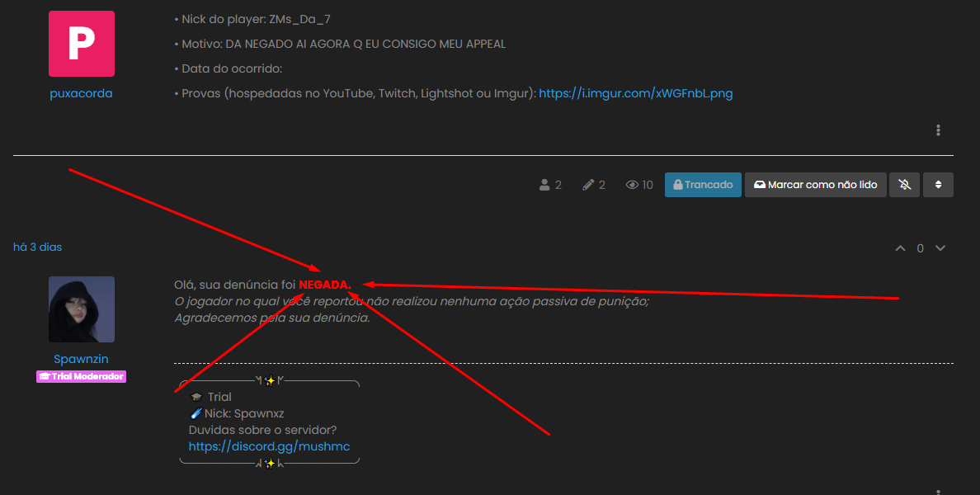This screenshot has width=980, height=495.
Task: Click the há 3 dias timestamp
Action: [37, 247]
